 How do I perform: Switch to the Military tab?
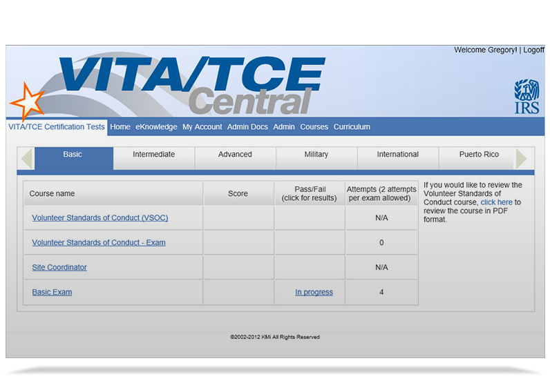point(316,158)
